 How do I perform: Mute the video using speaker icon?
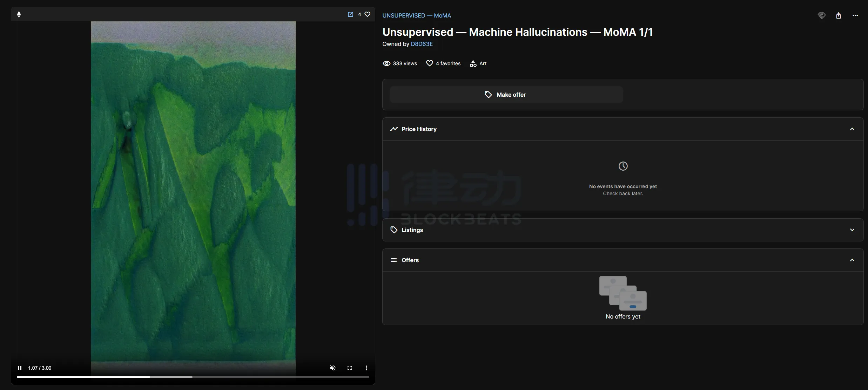click(x=332, y=367)
